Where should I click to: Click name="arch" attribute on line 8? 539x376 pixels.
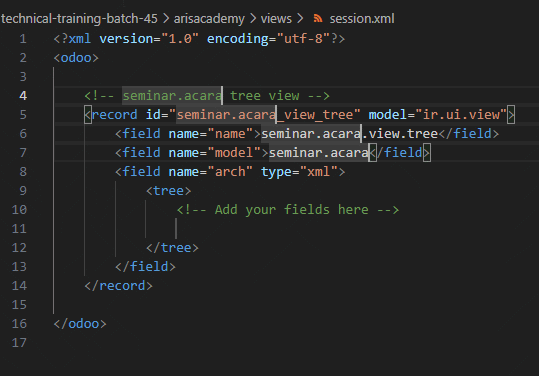point(210,172)
